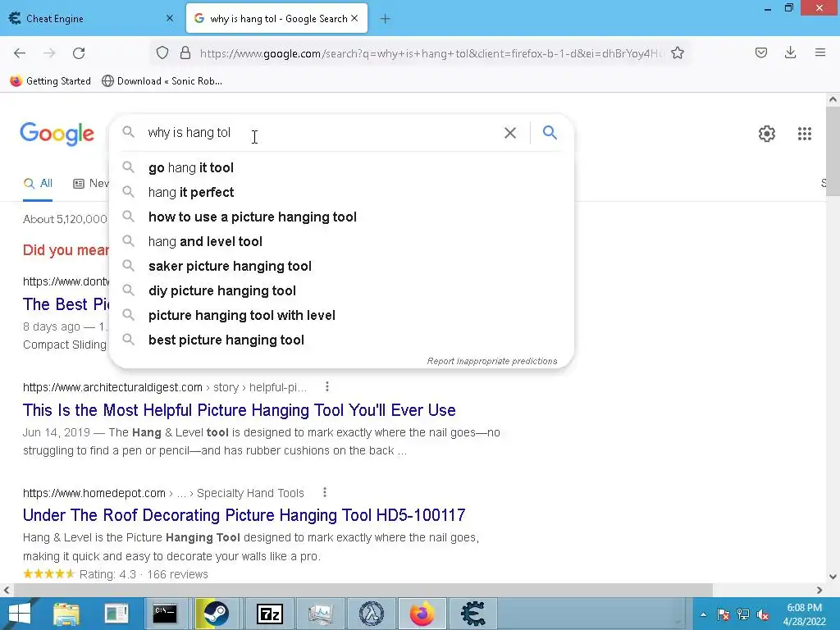This screenshot has height=630, width=840.
Task: Select 'how to use a picture hanging tool' suggestion
Action: click(342, 217)
